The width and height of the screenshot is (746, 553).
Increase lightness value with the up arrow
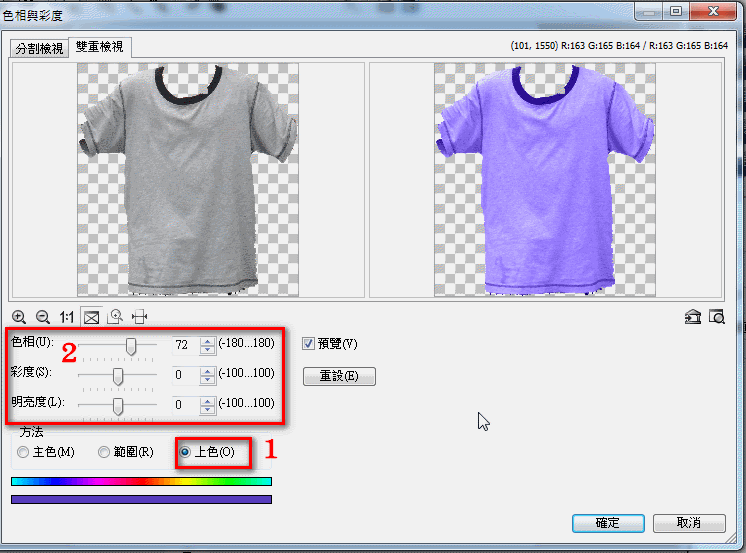pos(207,400)
